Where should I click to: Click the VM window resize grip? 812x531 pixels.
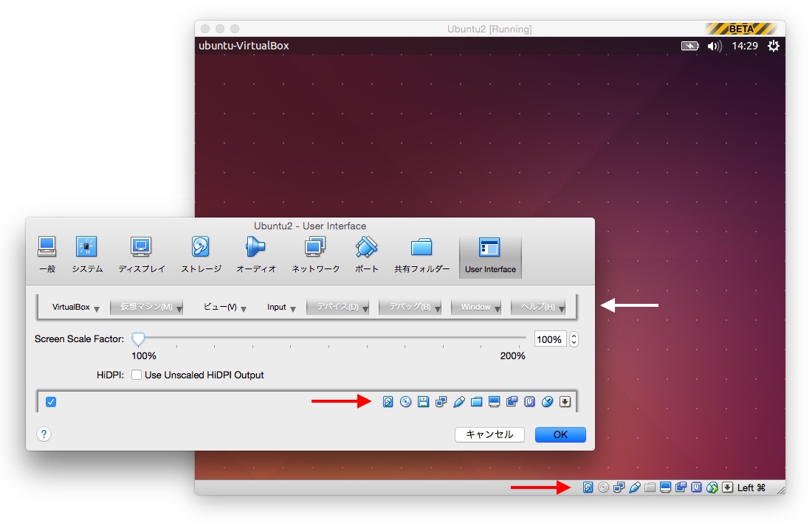pos(781,490)
